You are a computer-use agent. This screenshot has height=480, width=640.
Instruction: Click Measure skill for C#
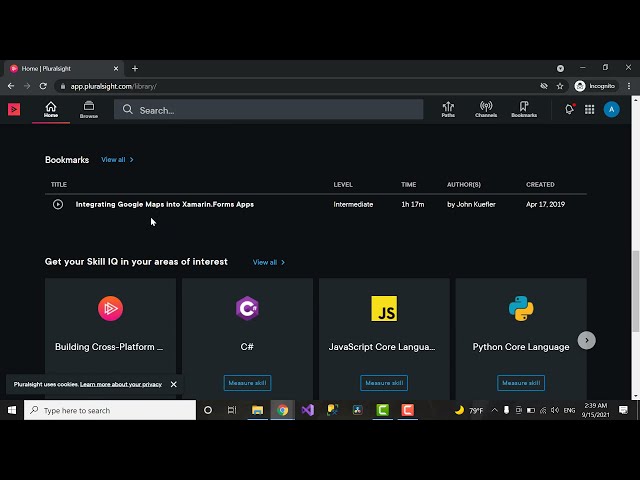(x=247, y=383)
